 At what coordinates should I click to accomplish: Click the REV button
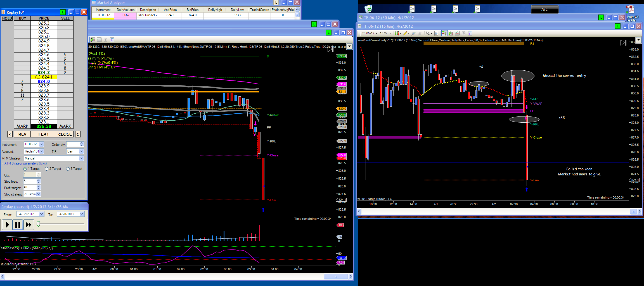click(22, 134)
